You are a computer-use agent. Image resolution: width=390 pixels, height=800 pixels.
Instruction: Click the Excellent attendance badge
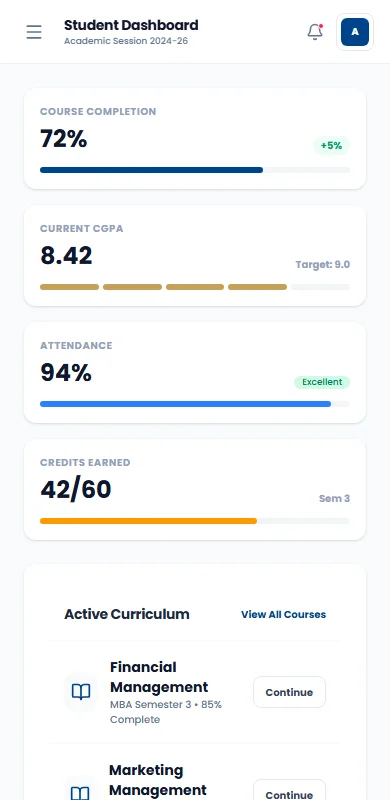click(x=322, y=382)
